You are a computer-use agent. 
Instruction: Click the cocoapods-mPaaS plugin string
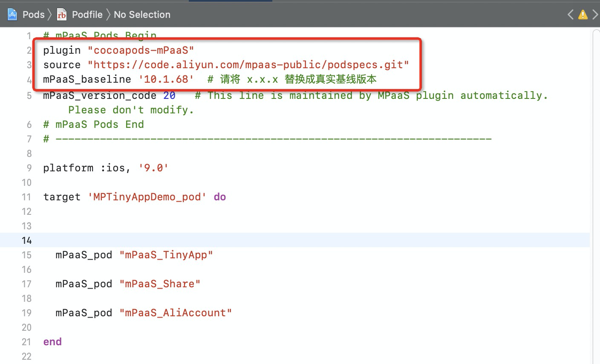(141, 50)
